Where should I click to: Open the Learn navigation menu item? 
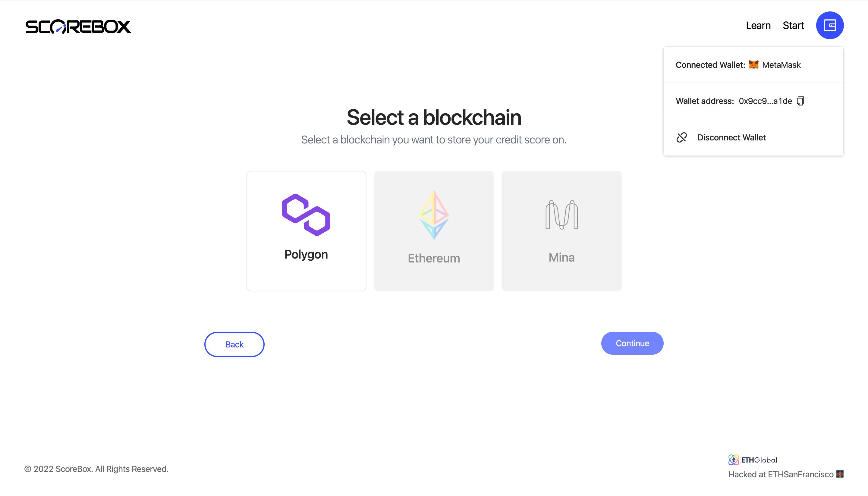click(x=758, y=25)
